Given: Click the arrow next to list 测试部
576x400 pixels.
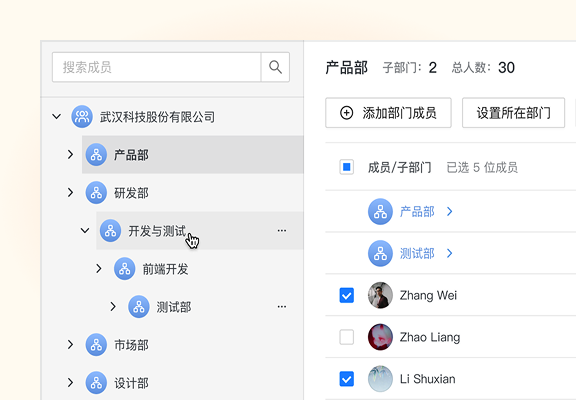Looking at the screenshot, I should point(450,253).
